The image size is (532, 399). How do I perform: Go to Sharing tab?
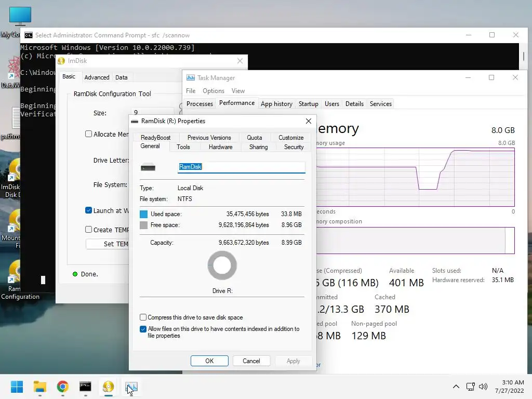tap(259, 147)
